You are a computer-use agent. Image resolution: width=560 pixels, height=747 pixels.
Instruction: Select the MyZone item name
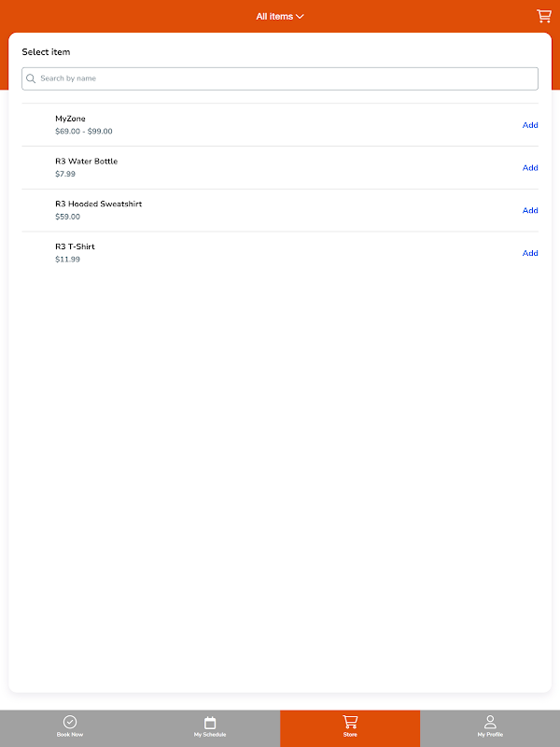70,119
